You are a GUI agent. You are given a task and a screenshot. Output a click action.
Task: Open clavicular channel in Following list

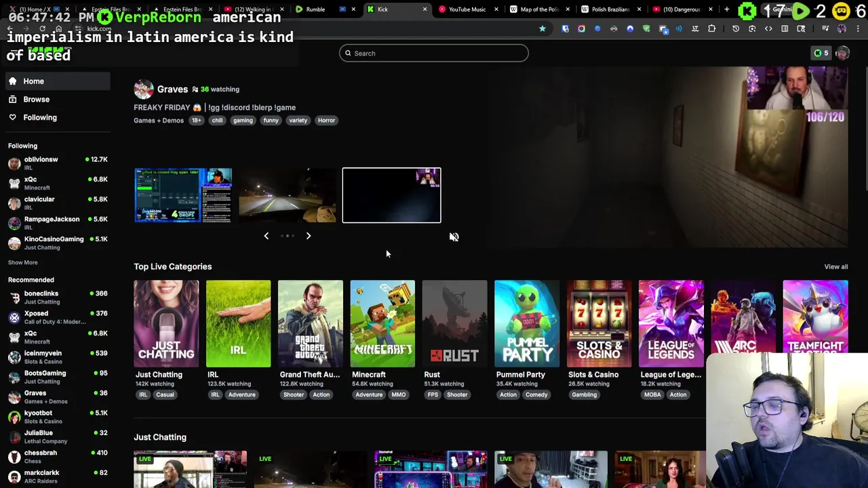[58, 203]
